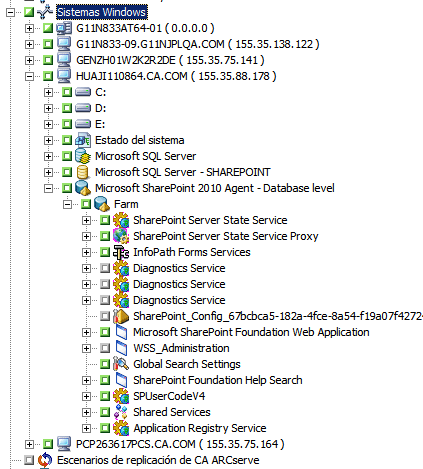Viewport: 423px width, 469px height.
Task: Toggle the WSS_Administration selection box
Action: (x=105, y=348)
